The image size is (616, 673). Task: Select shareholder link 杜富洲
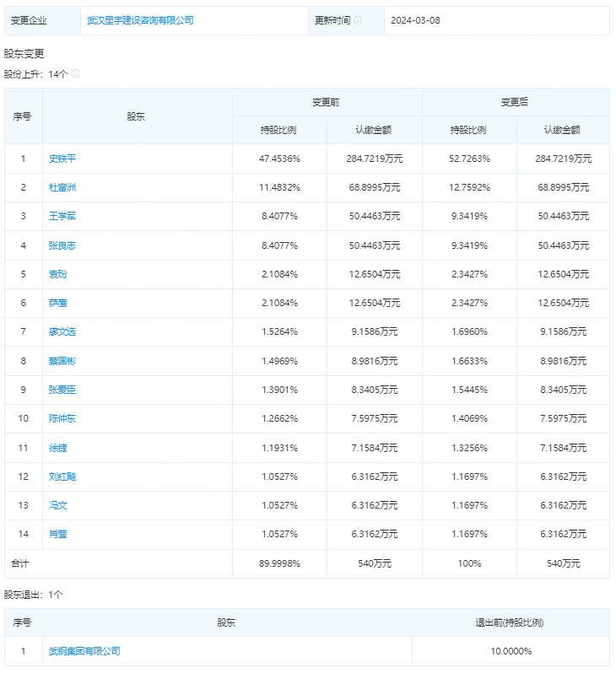click(62, 187)
